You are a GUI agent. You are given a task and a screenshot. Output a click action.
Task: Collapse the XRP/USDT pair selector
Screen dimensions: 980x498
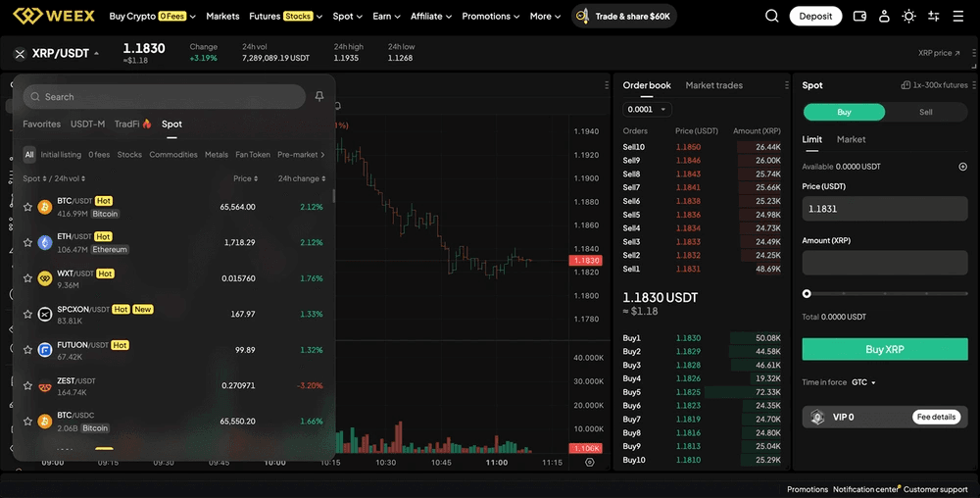coord(96,54)
